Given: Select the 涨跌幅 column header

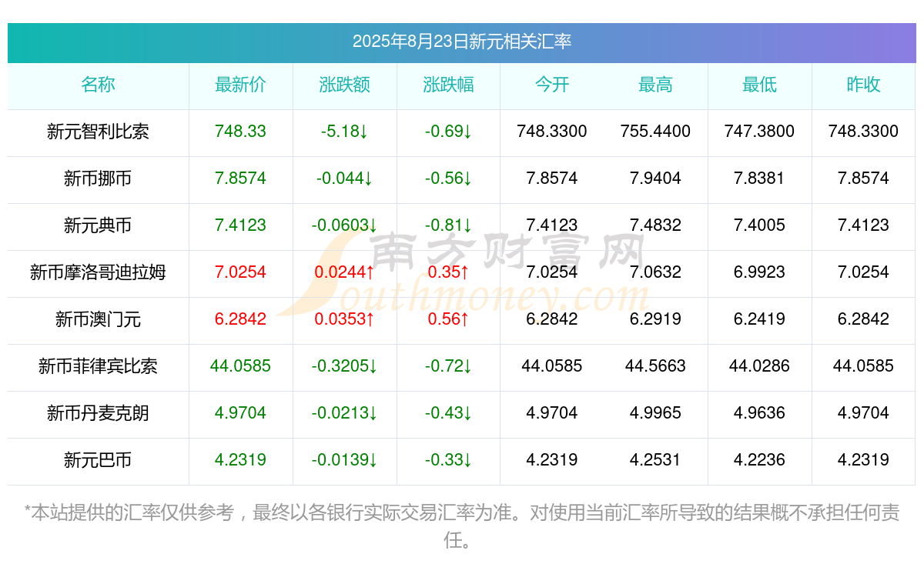Looking at the screenshot, I should [x=448, y=85].
